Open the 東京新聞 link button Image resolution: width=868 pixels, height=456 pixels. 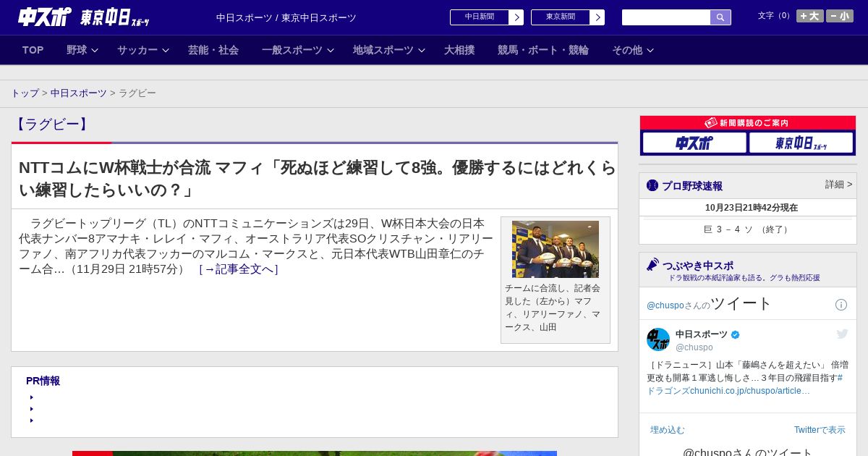point(561,17)
